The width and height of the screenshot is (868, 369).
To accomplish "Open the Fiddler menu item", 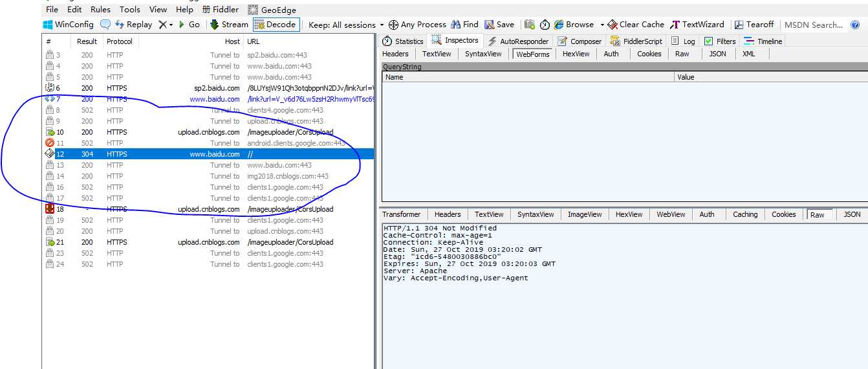I will (220, 10).
